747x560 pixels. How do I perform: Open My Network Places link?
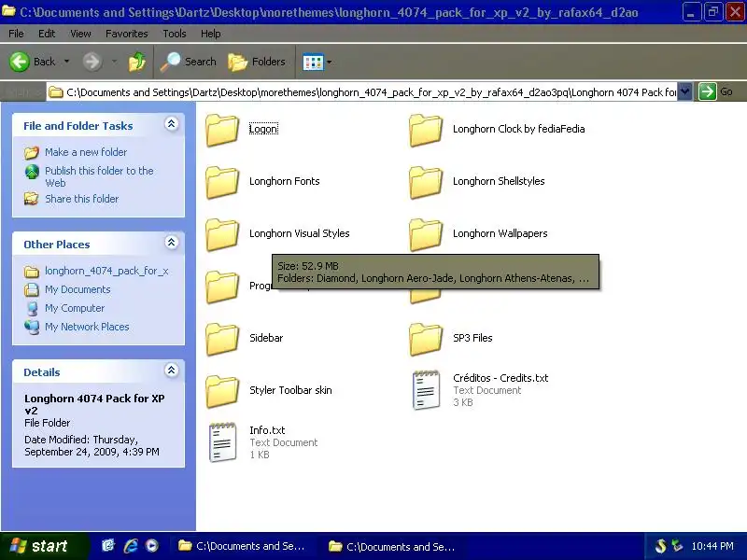pos(87,327)
